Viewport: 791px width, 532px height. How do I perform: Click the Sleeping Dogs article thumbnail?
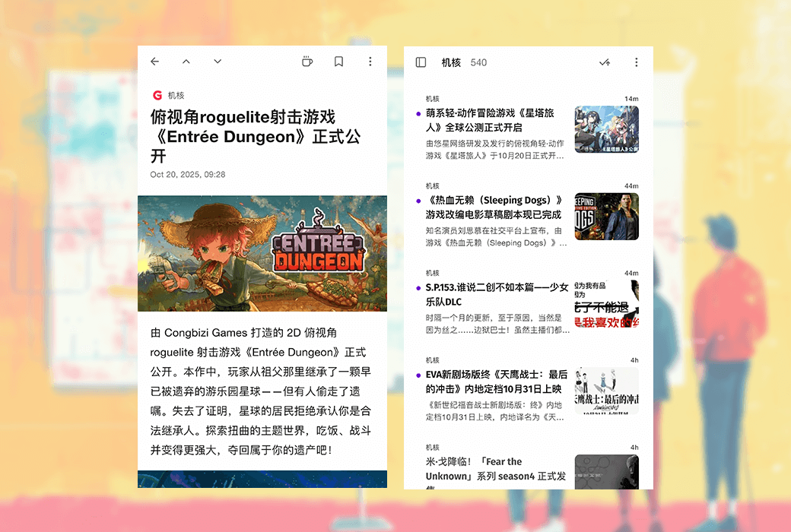[606, 217]
